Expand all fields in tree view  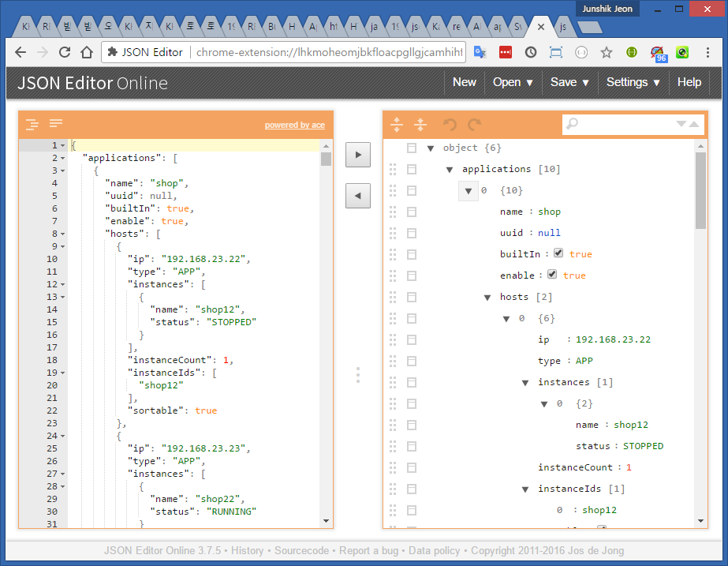[x=397, y=124]
